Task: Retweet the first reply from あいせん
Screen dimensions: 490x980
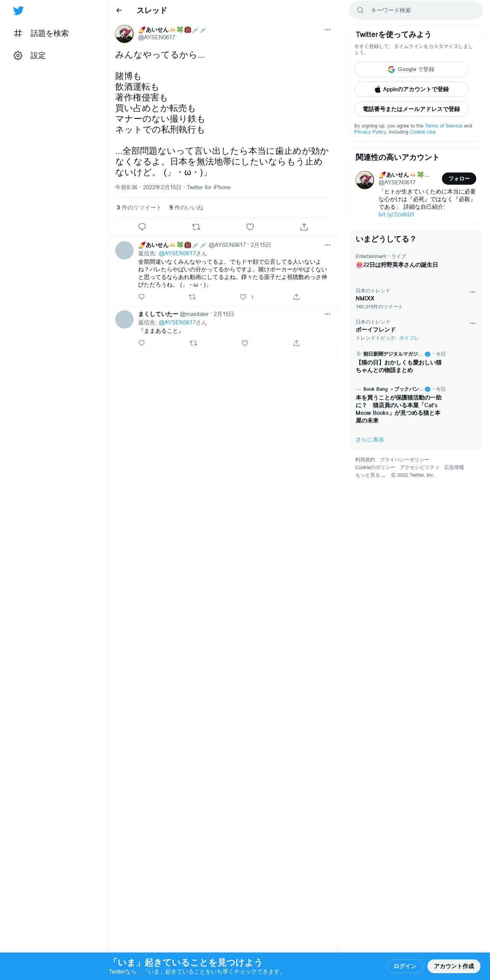Action: (x=193, y=297)
